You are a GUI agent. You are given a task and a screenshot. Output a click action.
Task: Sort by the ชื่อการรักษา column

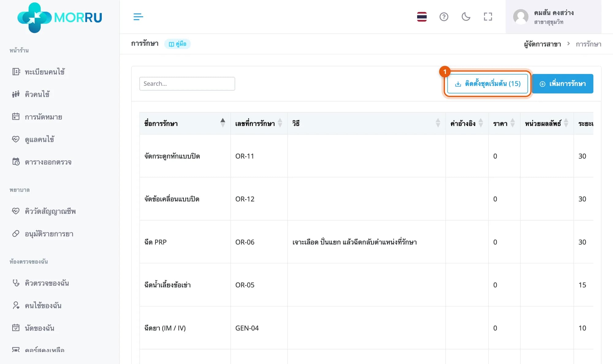[185, 123]
